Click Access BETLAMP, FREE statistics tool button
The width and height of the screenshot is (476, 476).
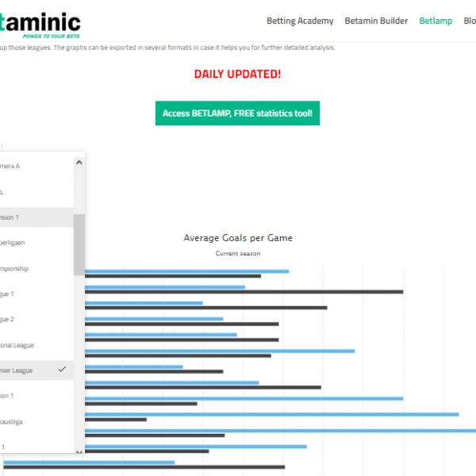(237, 113)
